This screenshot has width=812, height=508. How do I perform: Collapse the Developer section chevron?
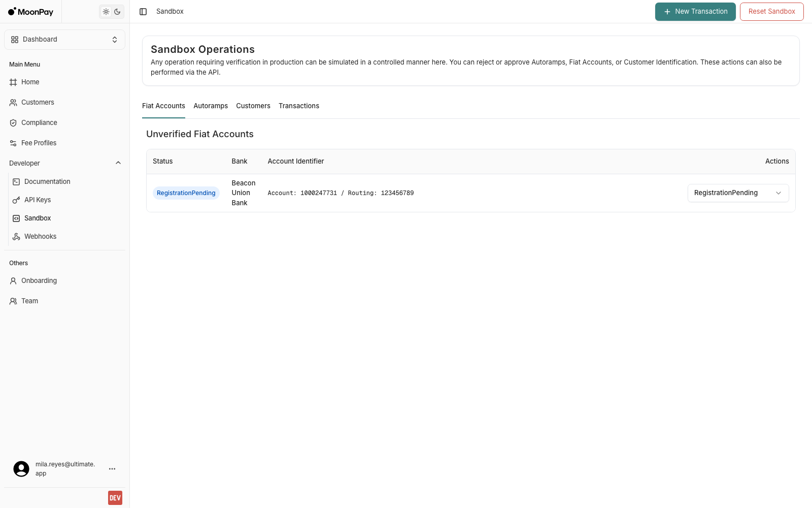[118, 163]
